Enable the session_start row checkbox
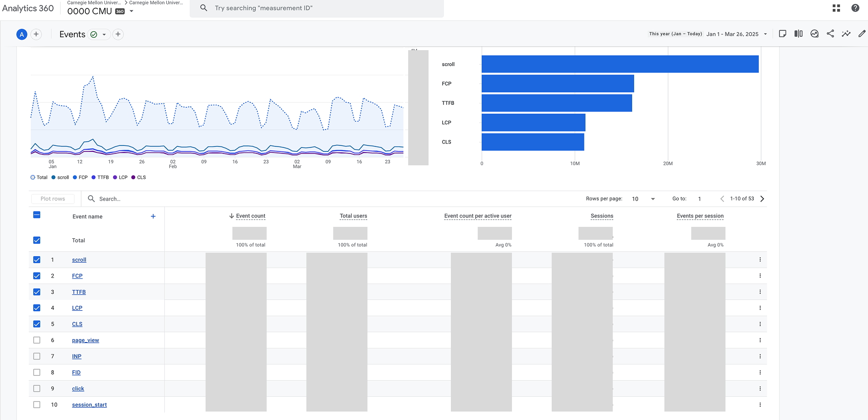 pos(37,405)
